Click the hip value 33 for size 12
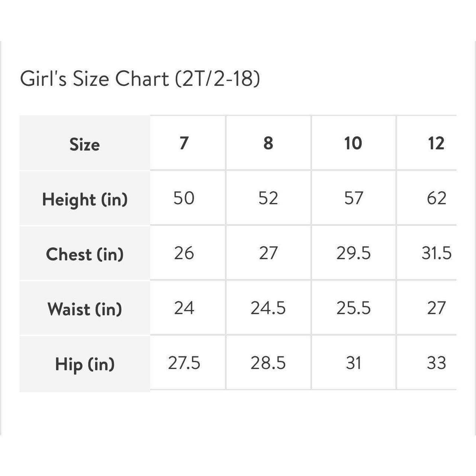 [x=436, y=363]
